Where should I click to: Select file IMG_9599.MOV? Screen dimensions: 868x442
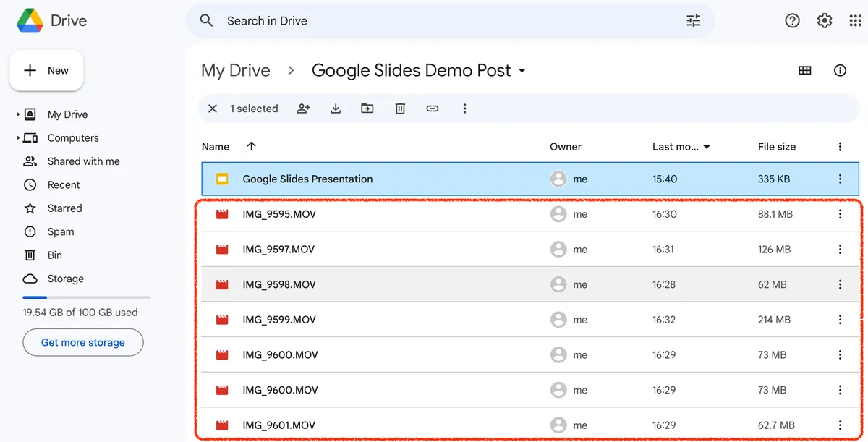[279, 320]
